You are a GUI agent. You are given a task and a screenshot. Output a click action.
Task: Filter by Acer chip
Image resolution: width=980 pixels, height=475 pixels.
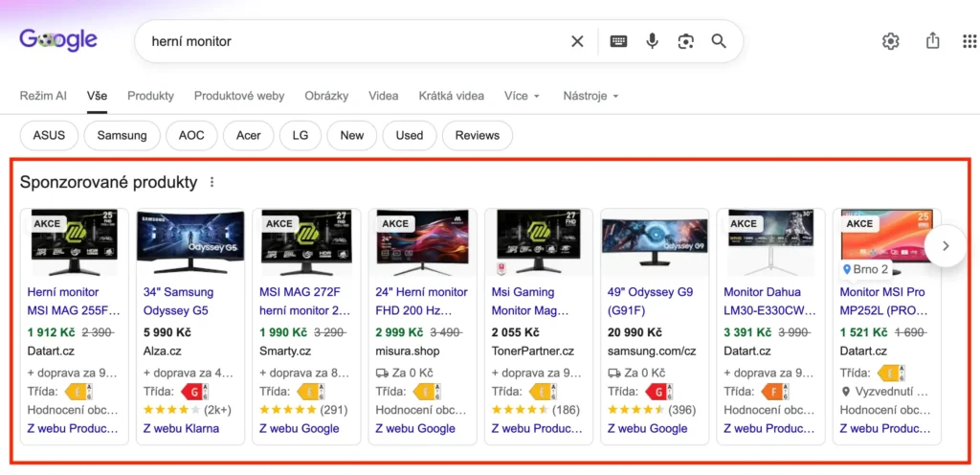point(248,136)
